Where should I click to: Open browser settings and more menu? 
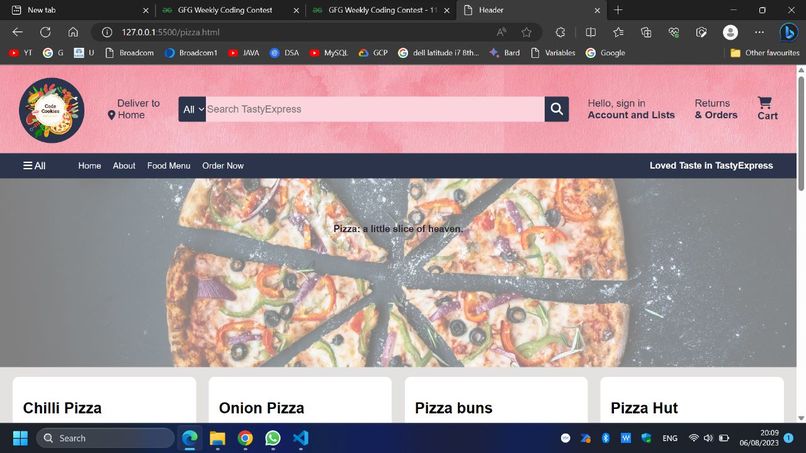click(x=759, y=32)
